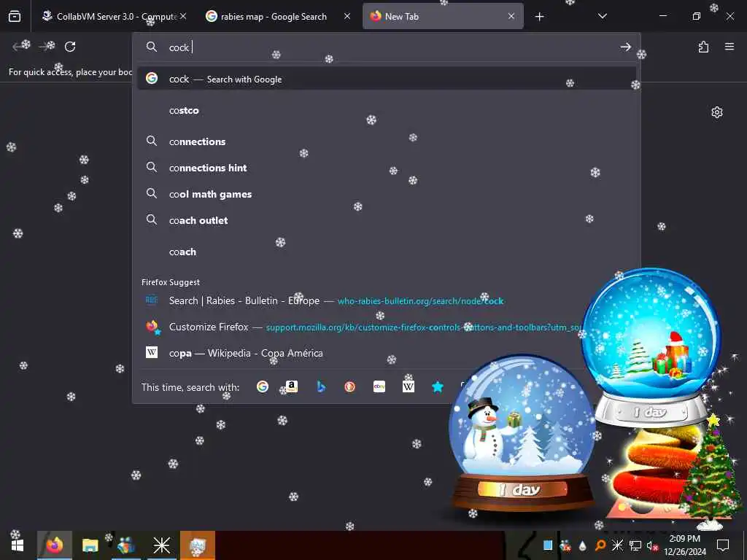Select the plain 'coach' suggestion
The image size is (747, 560).
[x=387, y=252]
